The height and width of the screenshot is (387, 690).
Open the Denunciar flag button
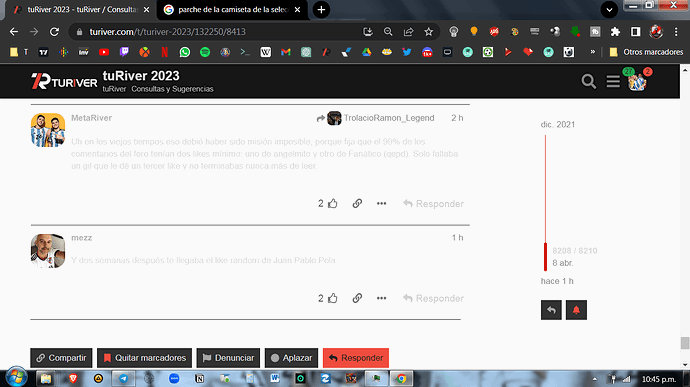(228, 358)
